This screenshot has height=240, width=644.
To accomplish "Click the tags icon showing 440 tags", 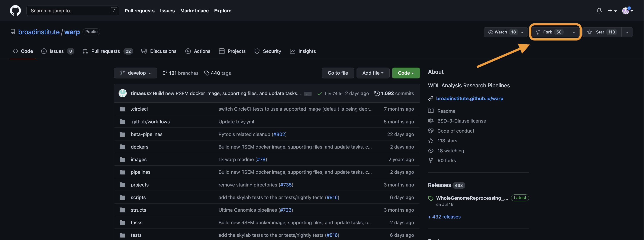I will tap(206, 73).
